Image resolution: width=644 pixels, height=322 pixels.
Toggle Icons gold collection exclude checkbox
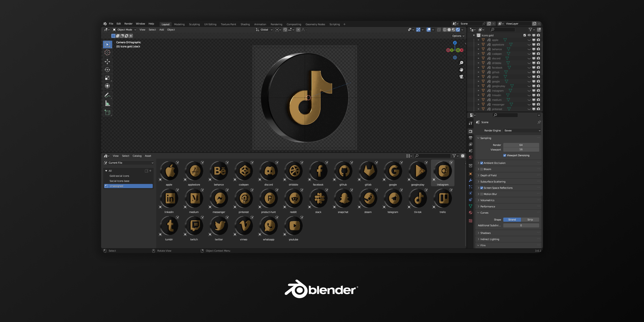[524, 35]
